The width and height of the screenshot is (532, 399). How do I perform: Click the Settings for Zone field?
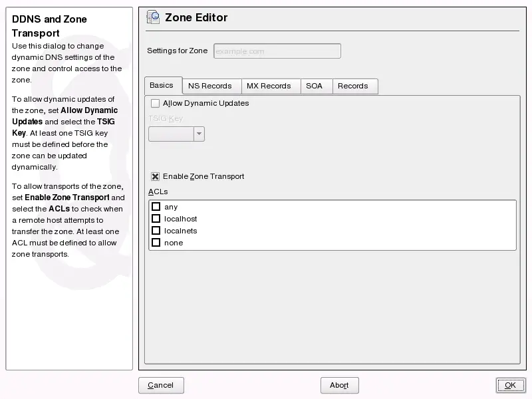pyautogui.click(x=277, y=51)
